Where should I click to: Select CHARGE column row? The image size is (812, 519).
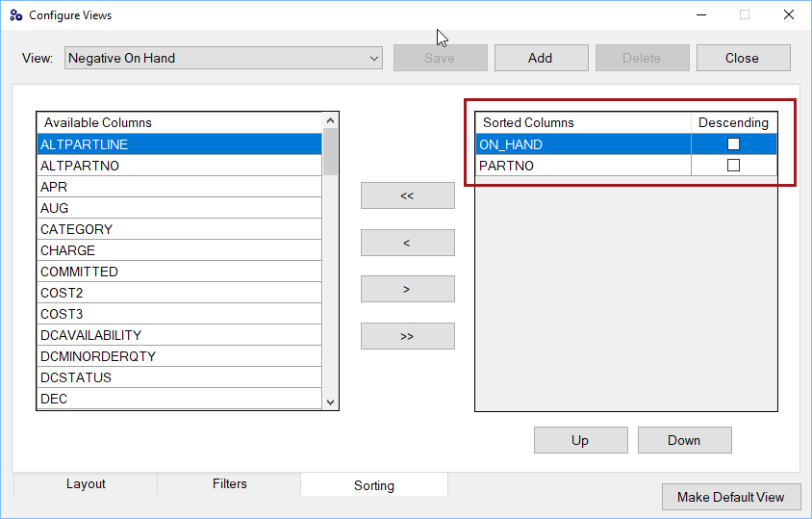179,250
